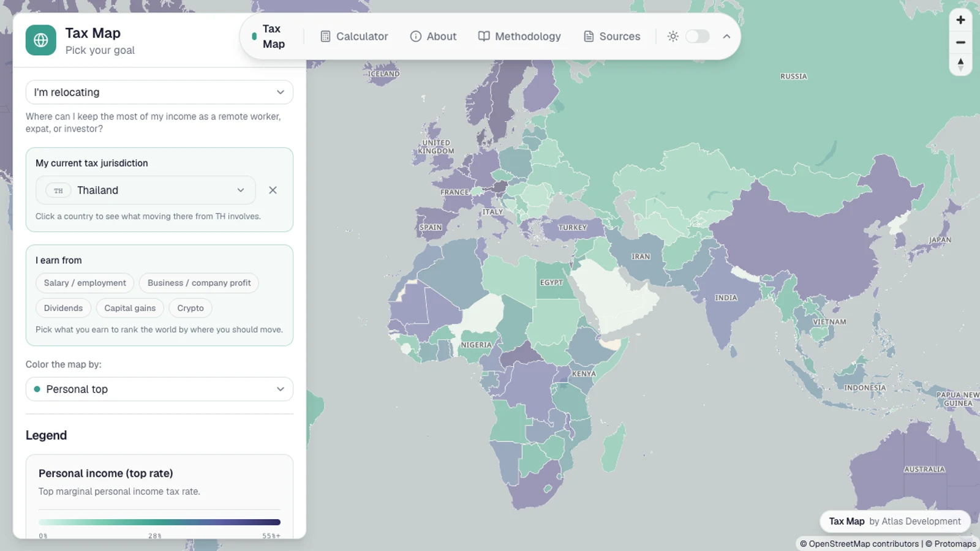This screenshot has width=980, height=551.
Task: Click the Nigeria label on the map
Action: coord(476,345)
